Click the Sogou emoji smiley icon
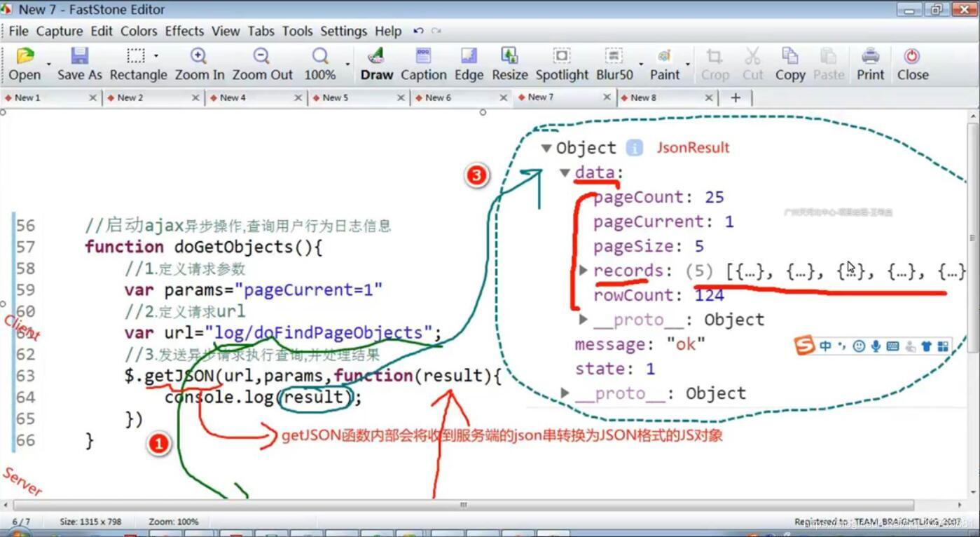Viewport: 980px width, 537px height. click(x=859, y=346)
